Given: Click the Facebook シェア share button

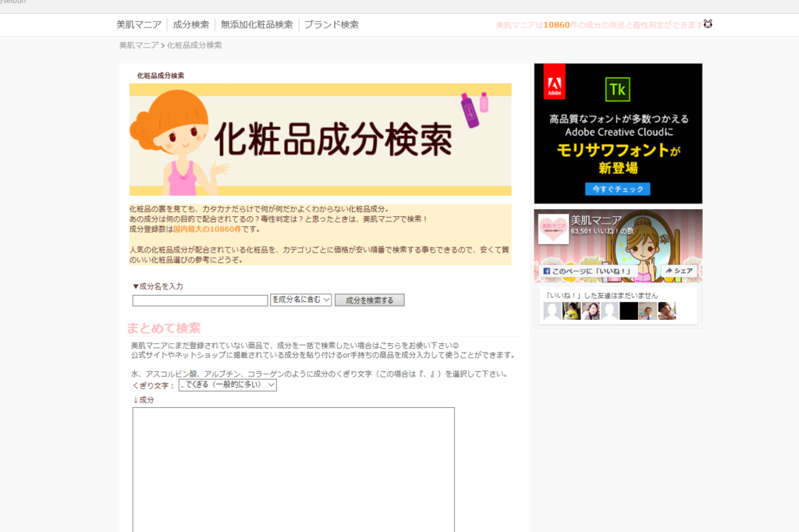Looking at the screenshot, I should pyautogui.click(x=678, y=271).
